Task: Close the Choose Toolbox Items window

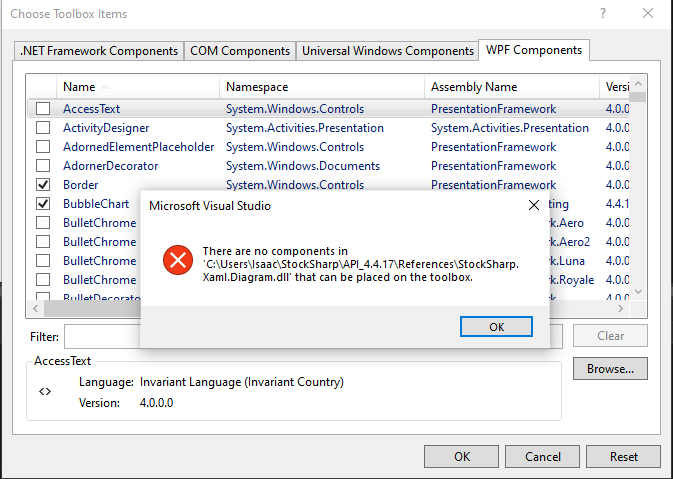Action: 648,14
